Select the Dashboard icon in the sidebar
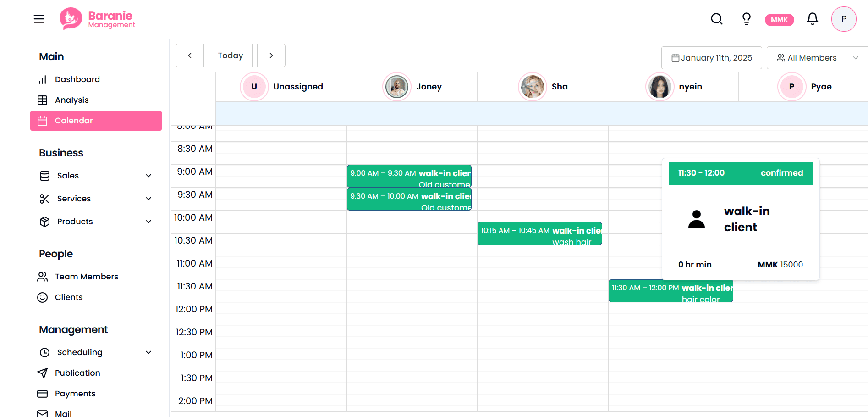This screenshot has height=417, width=868. click(x=43, y=79)
